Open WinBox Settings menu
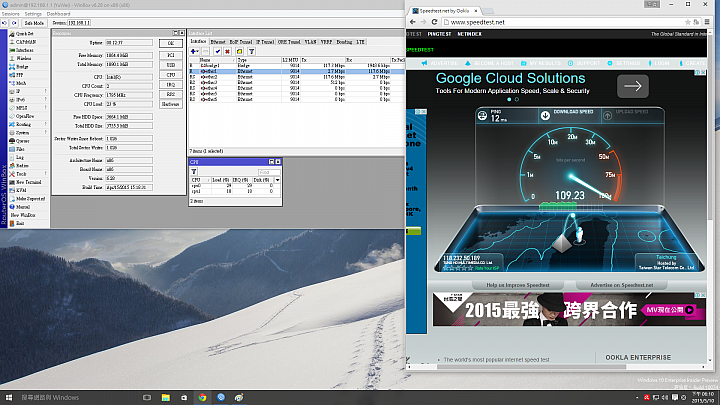Viewport: 720px width, 405px height. click(x=33, y=14)
